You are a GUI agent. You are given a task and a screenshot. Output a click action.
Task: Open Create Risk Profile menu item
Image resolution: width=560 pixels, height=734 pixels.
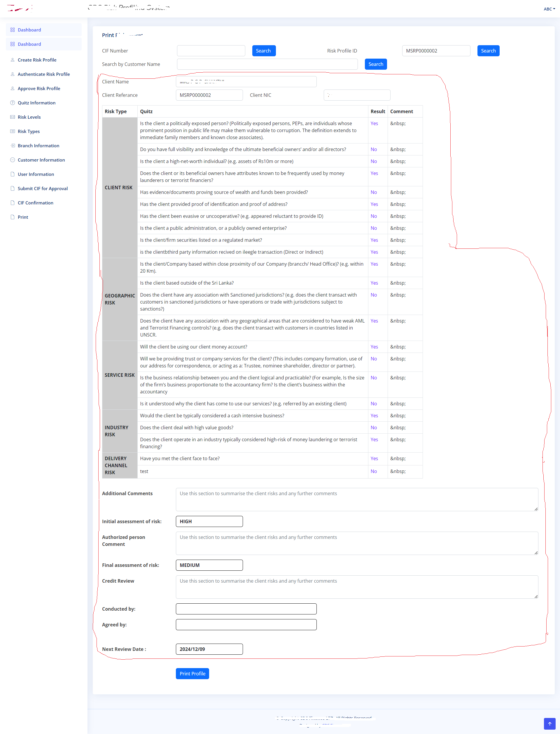click(44, 60)
